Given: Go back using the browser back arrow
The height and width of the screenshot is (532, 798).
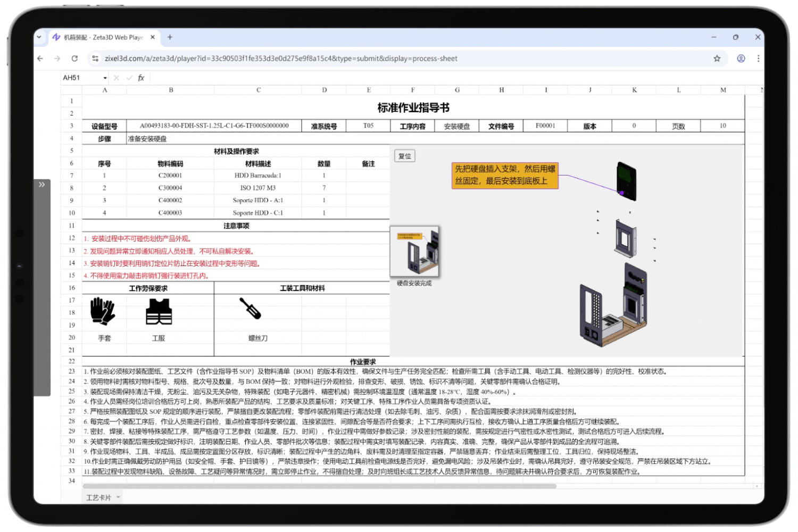Looking at the screenshot, I should 40,59.
